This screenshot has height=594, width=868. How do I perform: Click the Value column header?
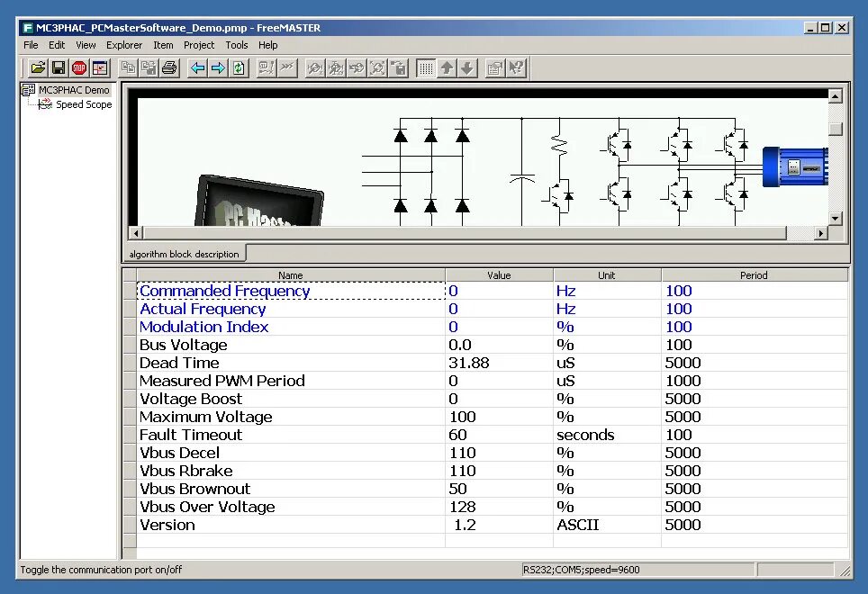pyautogui.click(x=499, y=274)
